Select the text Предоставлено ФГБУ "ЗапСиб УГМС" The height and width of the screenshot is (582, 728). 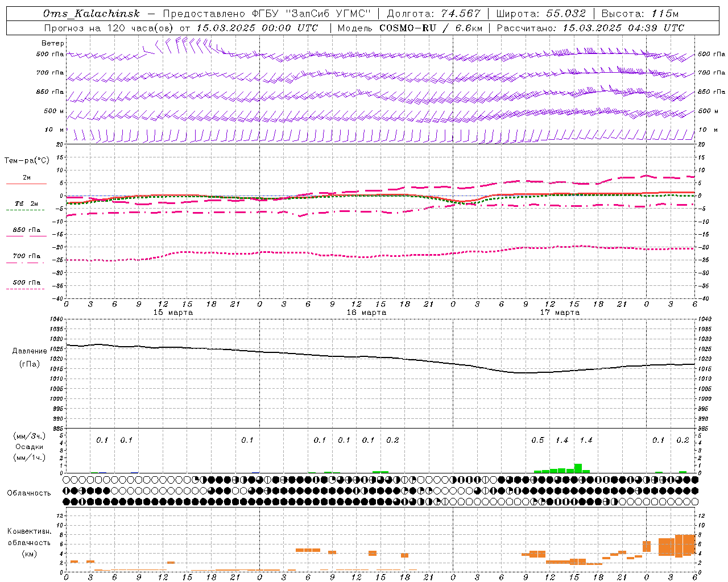[x=267, y=14]
